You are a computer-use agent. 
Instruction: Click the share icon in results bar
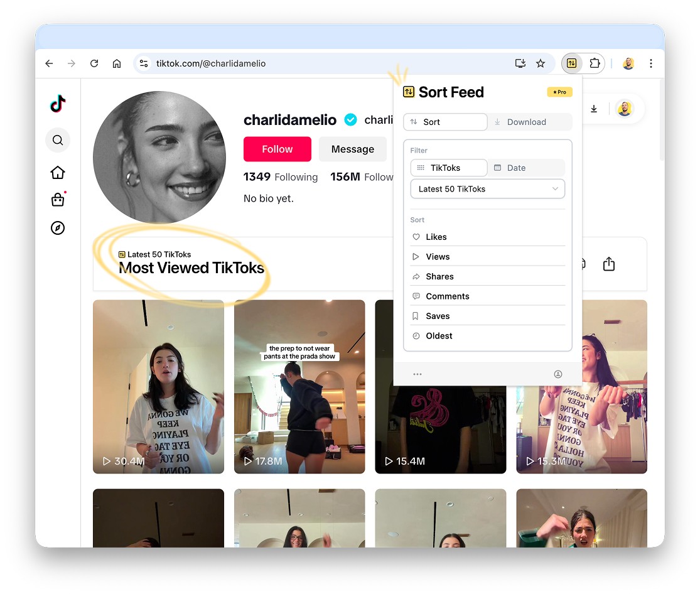609,264
